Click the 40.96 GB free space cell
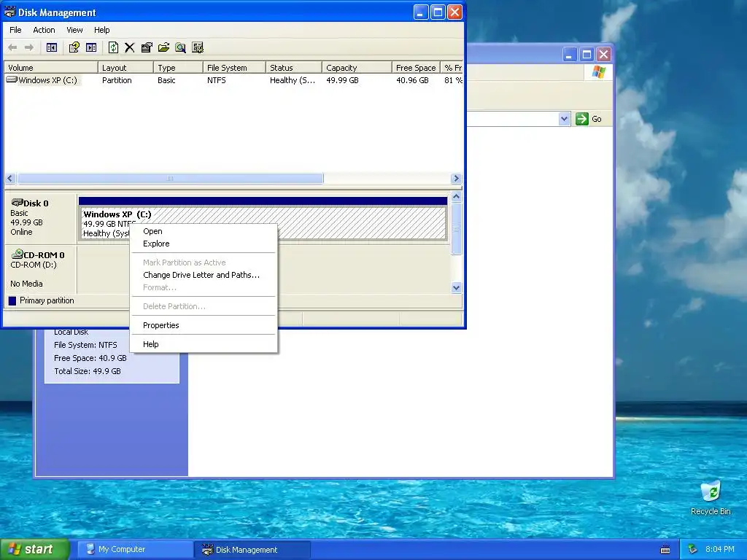Viewport: 747px width, 560px height. point(413,80)
